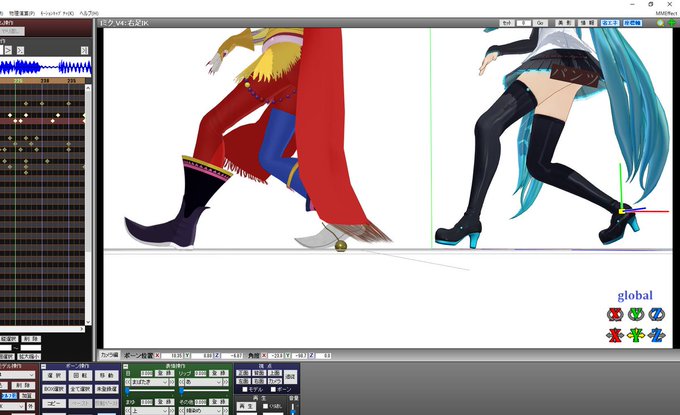Toggle the checkbox next to 再生 button

pyautogui.click(x=265, y=406)
